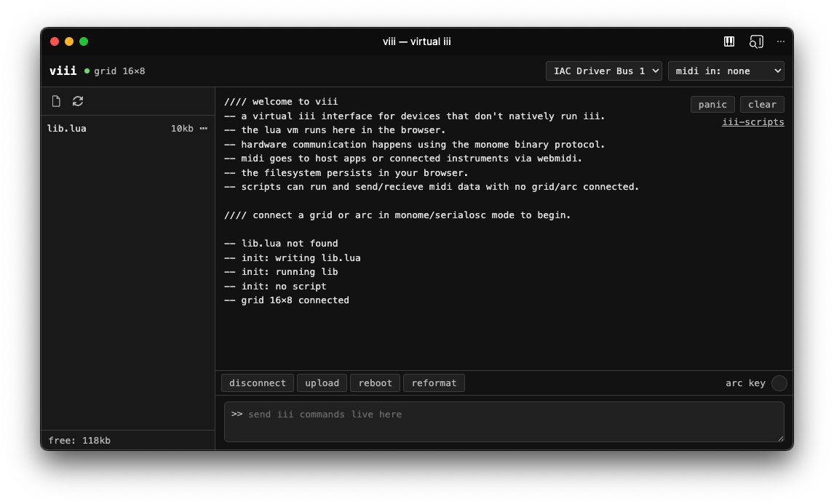Disconnect the grid device
The image size is (834, 504).
[258, 383]
